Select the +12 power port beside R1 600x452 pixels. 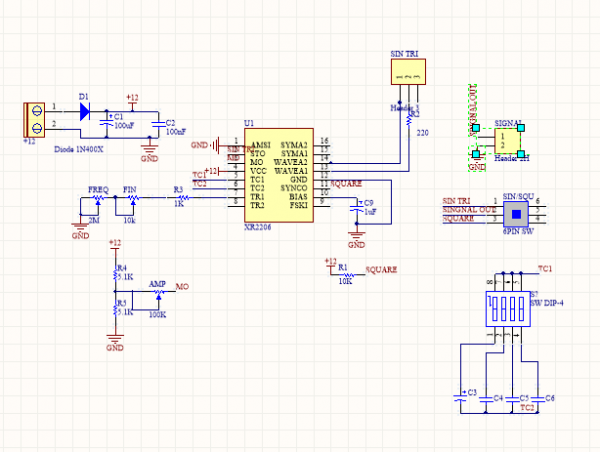point(331,265)
